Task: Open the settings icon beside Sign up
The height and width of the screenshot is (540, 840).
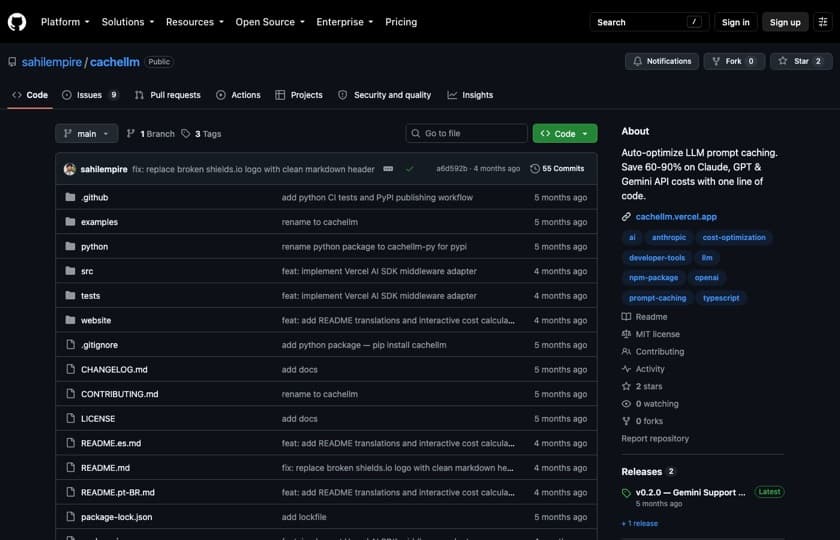Action: click(823, 22)
